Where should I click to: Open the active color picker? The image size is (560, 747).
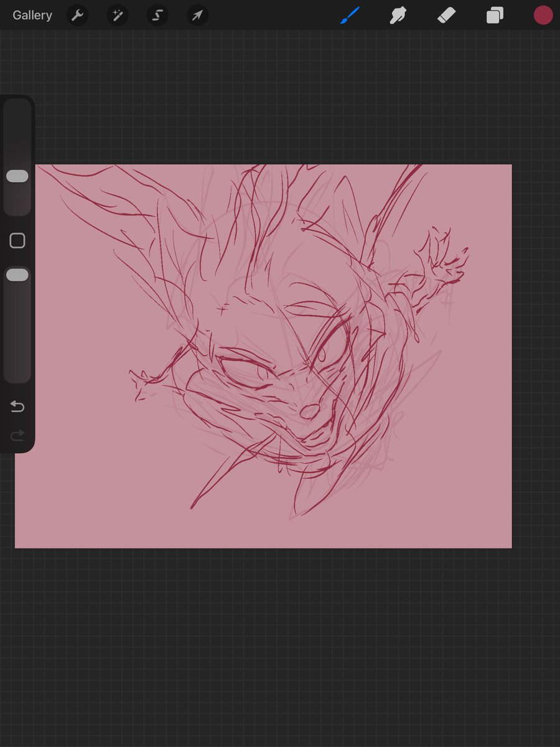[x=543, y=15]
